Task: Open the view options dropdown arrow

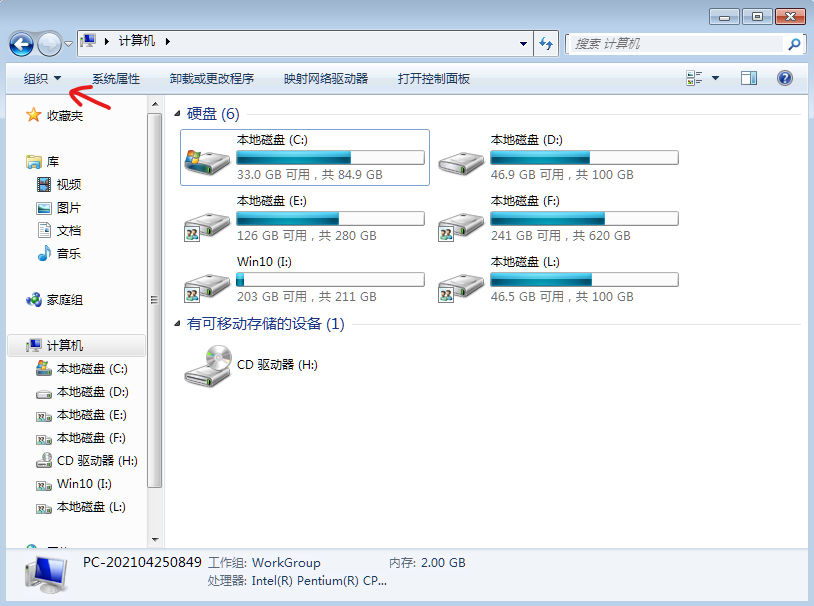Action: (716, 78)
